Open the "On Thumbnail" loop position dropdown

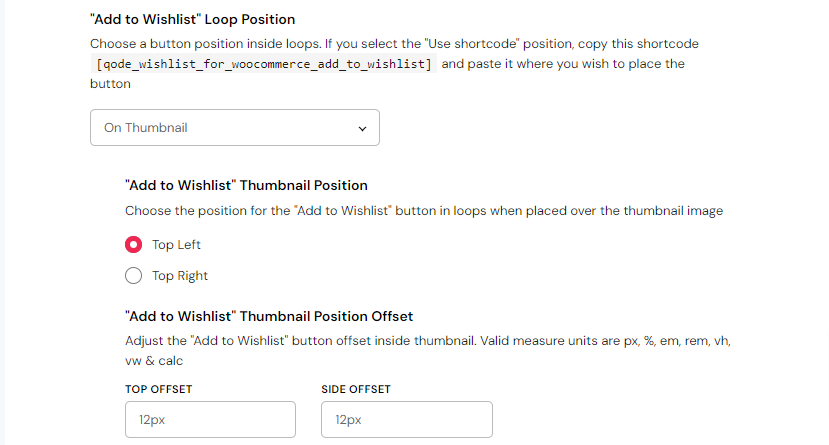click(x=235, y=128)
